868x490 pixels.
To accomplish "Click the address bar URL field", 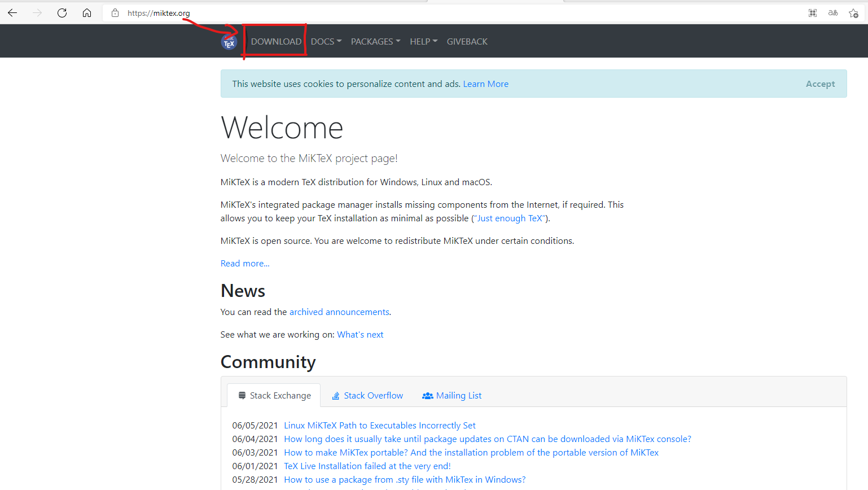I will 451,13.
